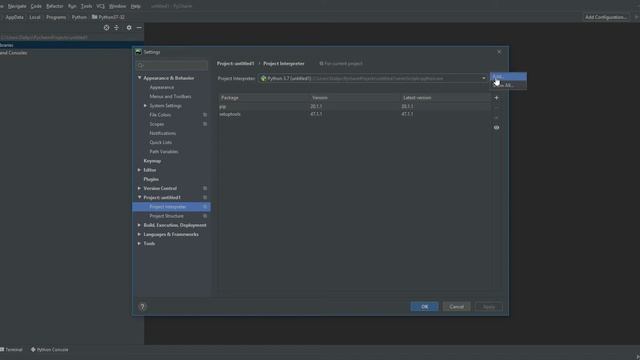Screen dimensions: 640x360
Task: Click the help question mark icon
Action: tap(142, 307)
